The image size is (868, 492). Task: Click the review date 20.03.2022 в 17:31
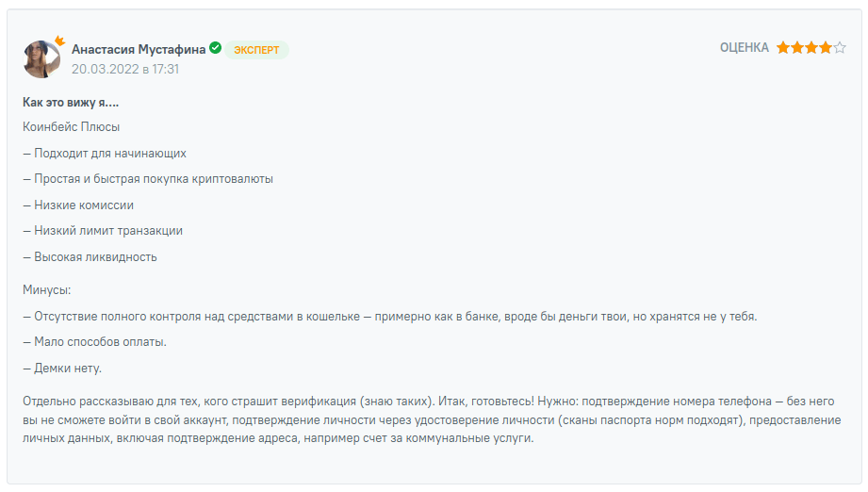coord(125,69)
